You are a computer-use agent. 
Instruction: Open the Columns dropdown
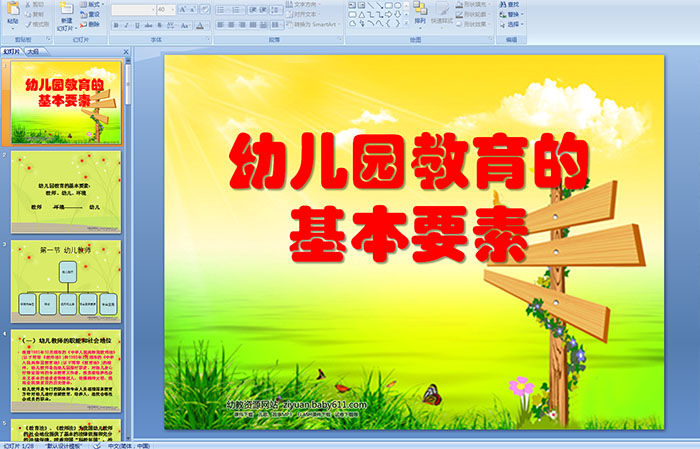point(277,25)
